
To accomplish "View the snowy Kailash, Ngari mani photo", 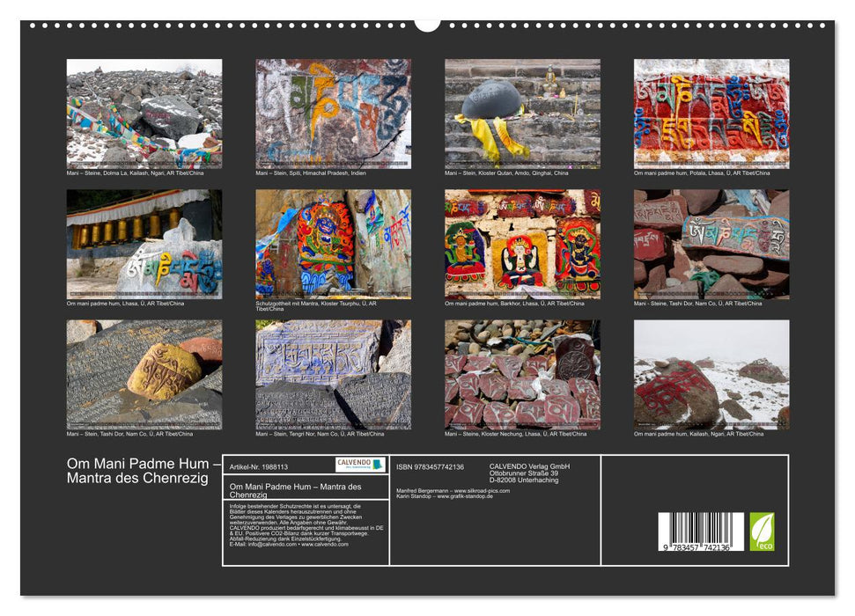I will pyautogui.click(x=711, y=374).
